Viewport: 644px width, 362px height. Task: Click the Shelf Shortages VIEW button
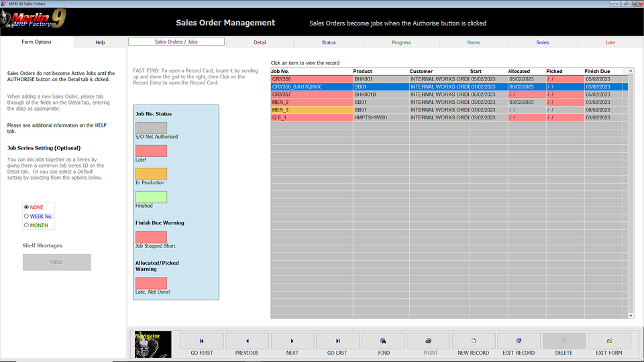(56, 262)
